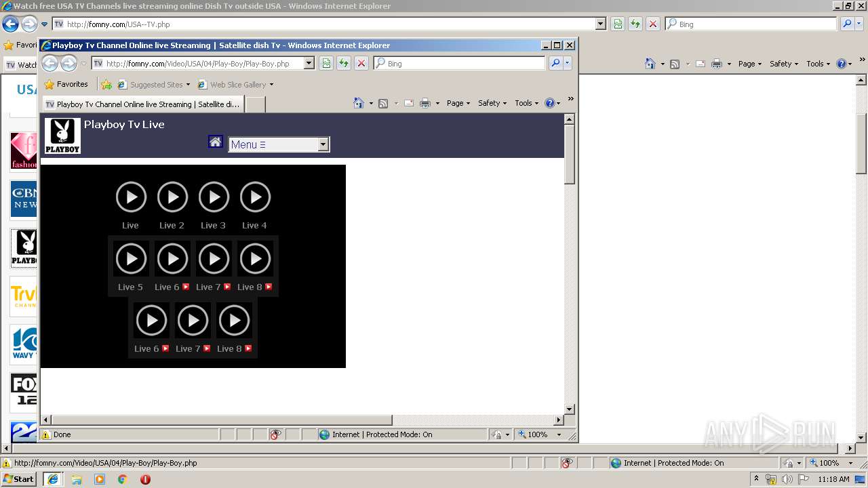Screen dimensions: 868x488
Task: Open Page menu in main window
Action: click(x=750, y=64)
